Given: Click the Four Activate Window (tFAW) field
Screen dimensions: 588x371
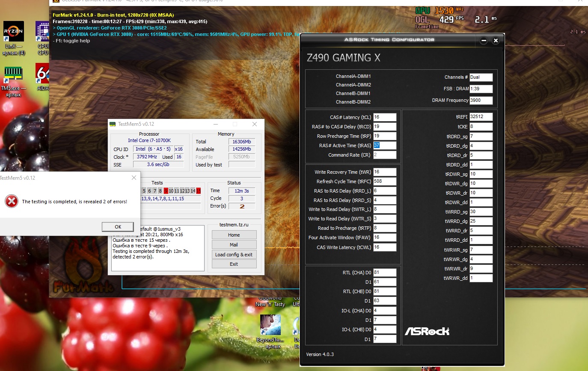Looking at the screenshot, I should [x=385, y=237].
